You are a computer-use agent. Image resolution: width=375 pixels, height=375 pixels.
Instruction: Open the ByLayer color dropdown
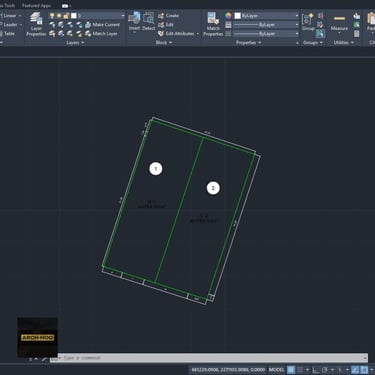pos(266,16)
